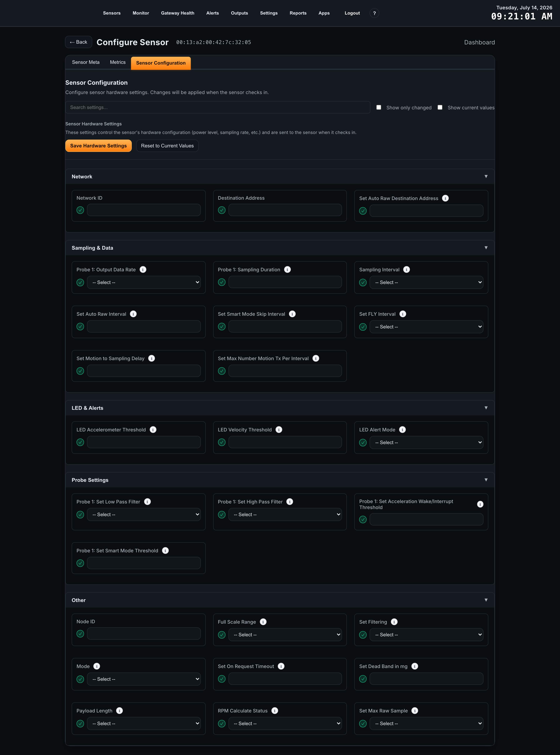Open Acceleration Wake/Interrupt Threshold info icon
The width and height of the screenshot is (560, 755).
tap(480, 504)
